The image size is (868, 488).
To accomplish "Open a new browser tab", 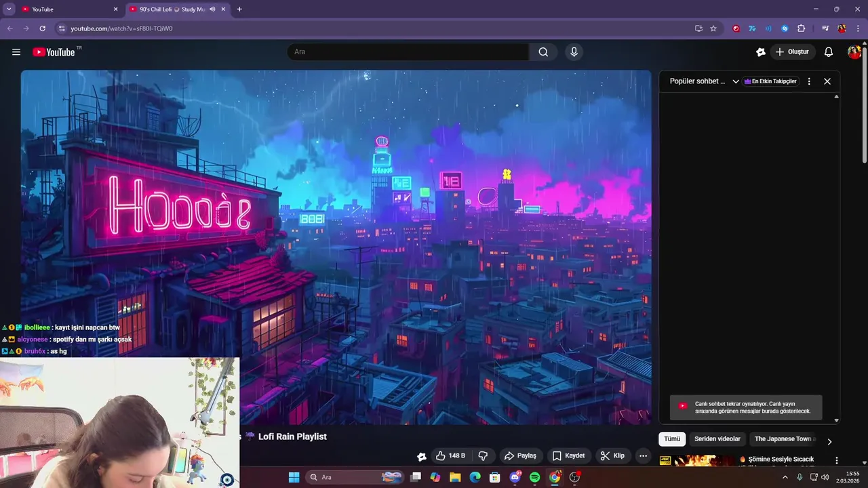I will click(239, 9).
